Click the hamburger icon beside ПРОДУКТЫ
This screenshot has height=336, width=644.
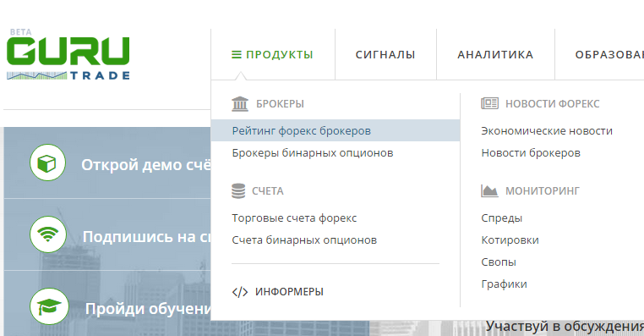[237, 55]
